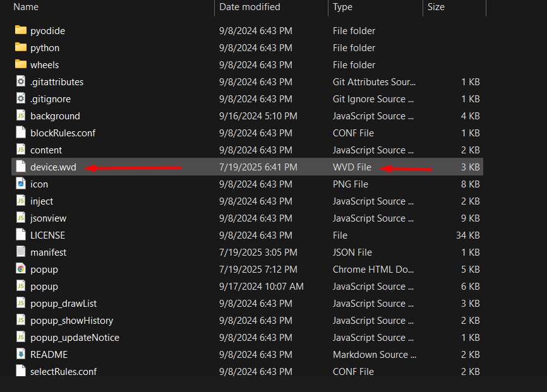Click the manifest JSON file icon
This screenshot has width=547, height=392.
point(21,252)
